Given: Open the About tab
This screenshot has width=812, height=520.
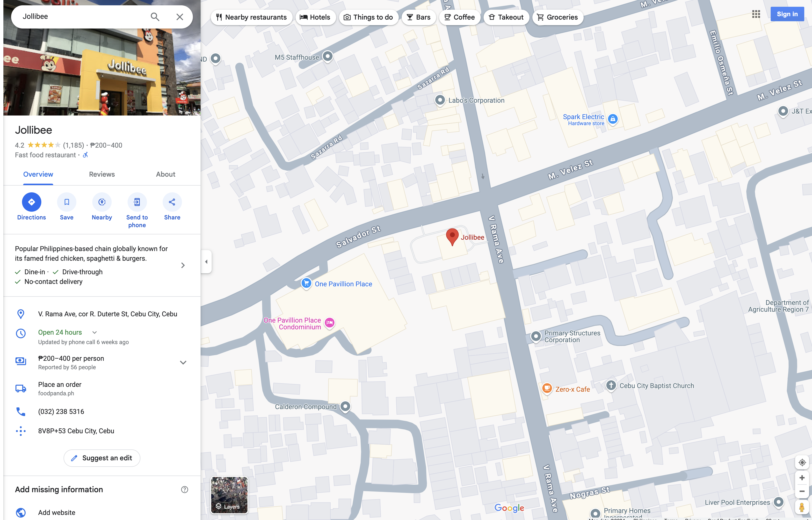Looking at the screenshot, I should coord(166,174).
